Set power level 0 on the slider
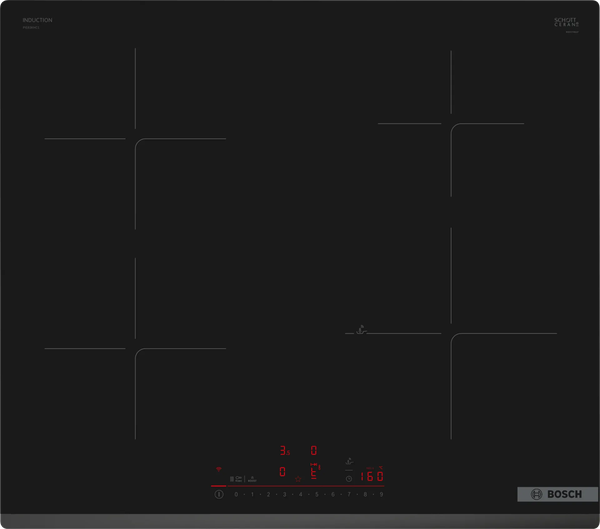This screenshot has height=529, width=600. [236, 494]
